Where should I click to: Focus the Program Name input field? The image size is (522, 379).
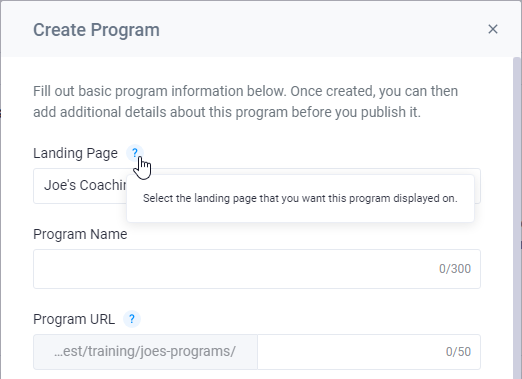tap(257, 269)
